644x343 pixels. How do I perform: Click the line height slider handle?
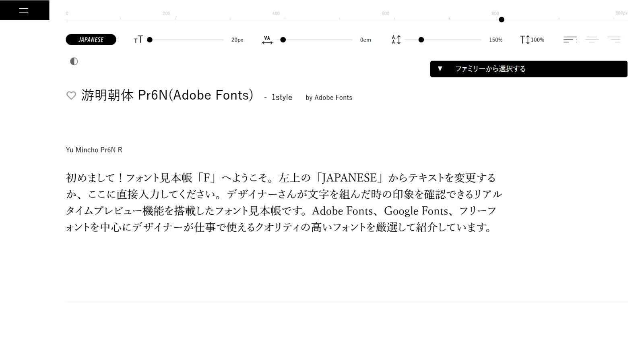click(421, 40)
